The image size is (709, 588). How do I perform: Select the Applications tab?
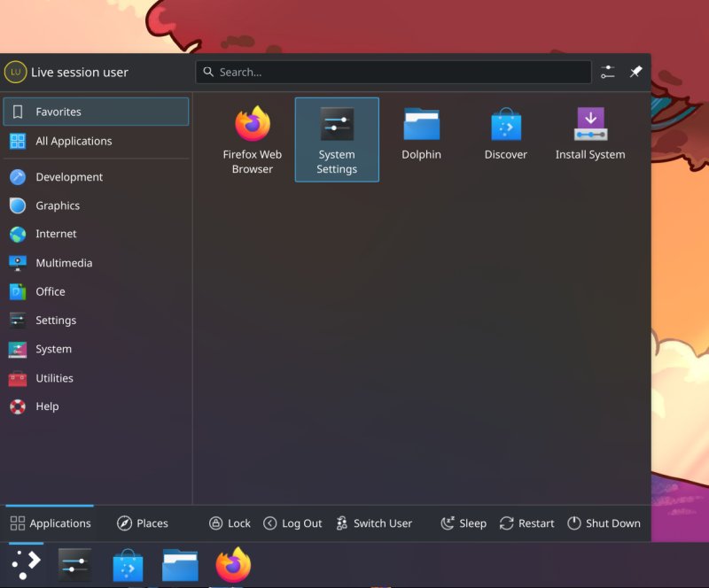(51, 522)
